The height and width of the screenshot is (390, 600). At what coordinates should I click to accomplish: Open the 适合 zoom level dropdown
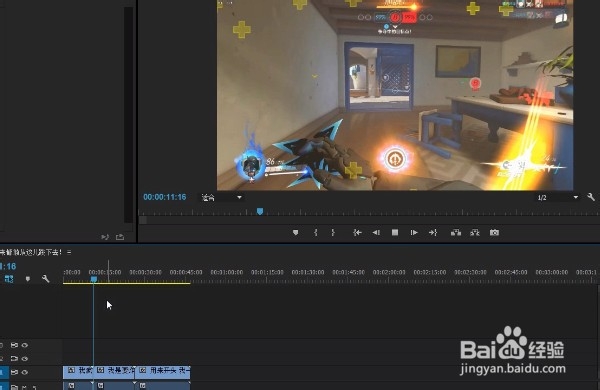tap(222, 197)
